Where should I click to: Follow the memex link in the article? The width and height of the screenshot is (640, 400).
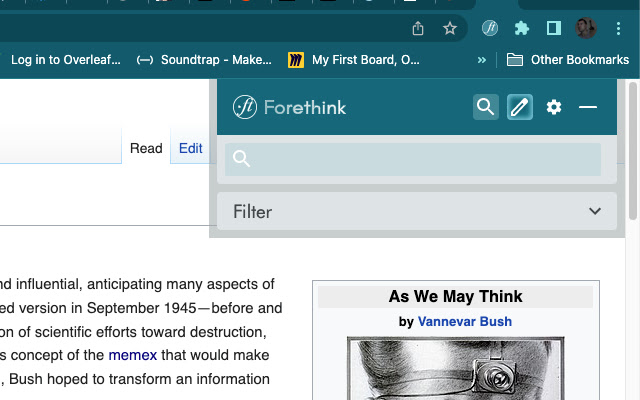click(x=133, y=355)
